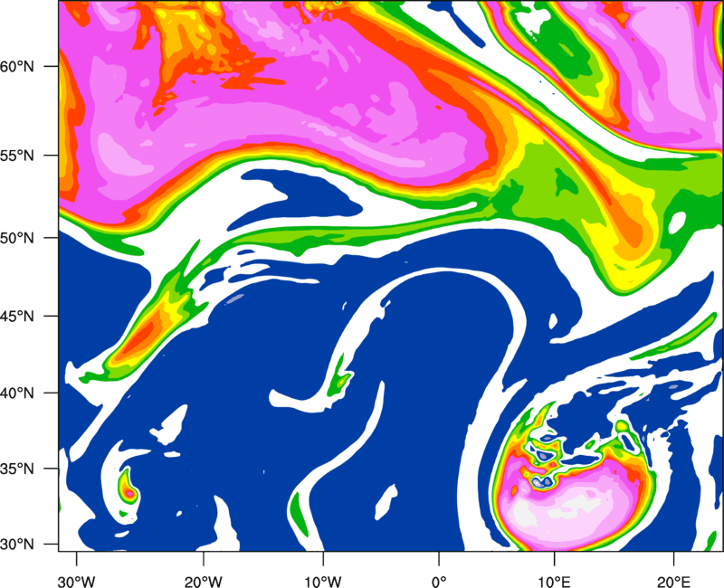Viewport: 724px width, 588px height.
Task: Click the 40°N latitude label
Action: click(x=17, y=394)
